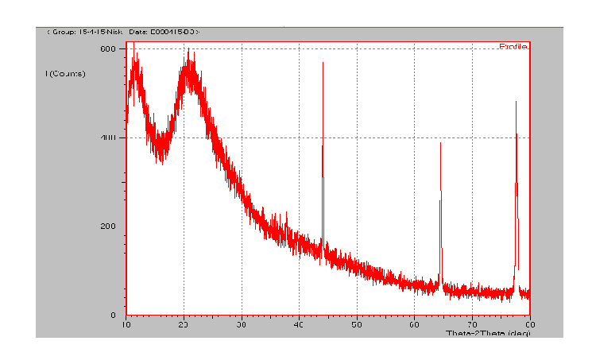
Task: Click the 0 tick label on y-axis
Action: point(114,316)
